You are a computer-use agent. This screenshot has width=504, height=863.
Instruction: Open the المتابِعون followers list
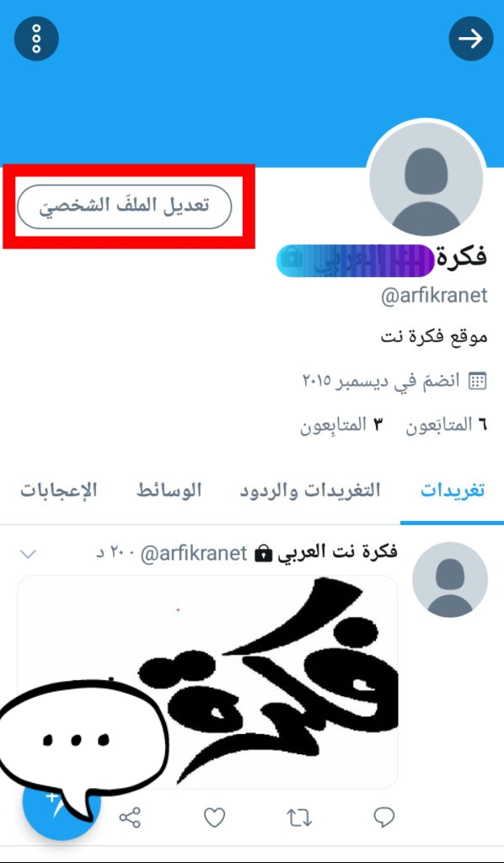tap(341, 425)
